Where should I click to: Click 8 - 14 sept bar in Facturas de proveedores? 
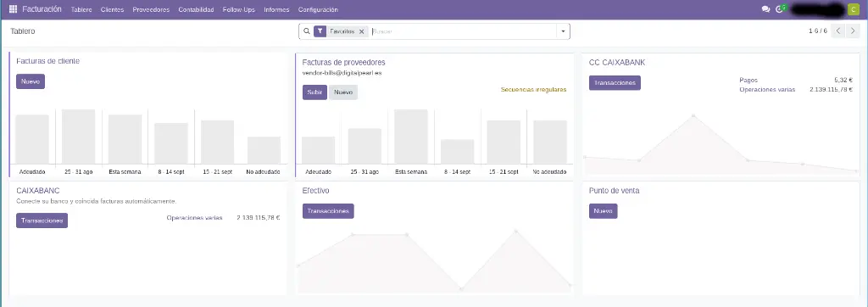click(457, 152)
